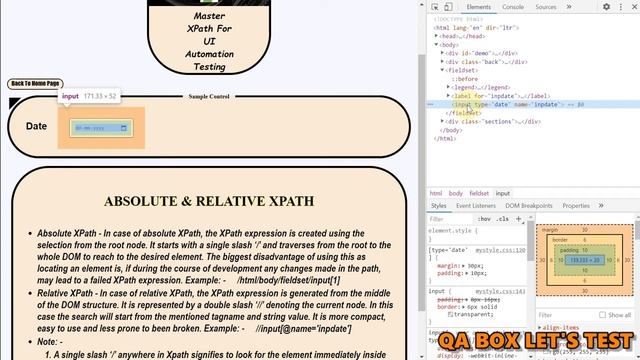
Task: Click input in the breadcrumb bar
Action: point(503,193)
